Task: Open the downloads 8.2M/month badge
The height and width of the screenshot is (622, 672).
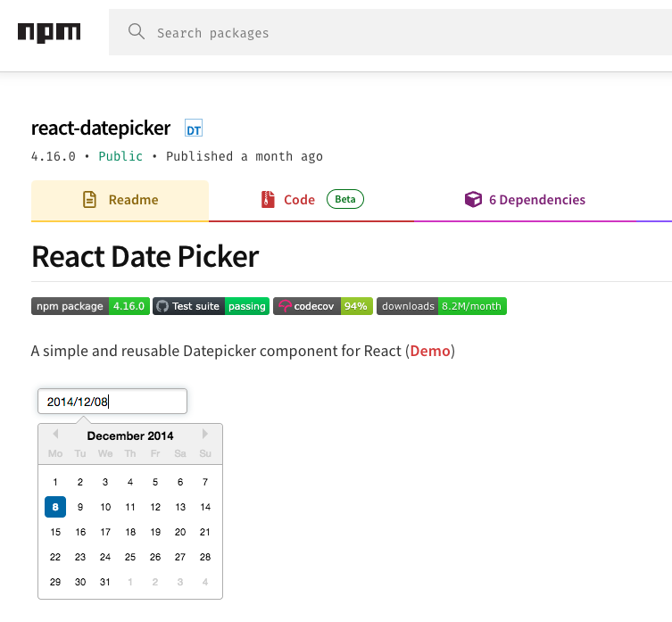Action: pos(442,306)
